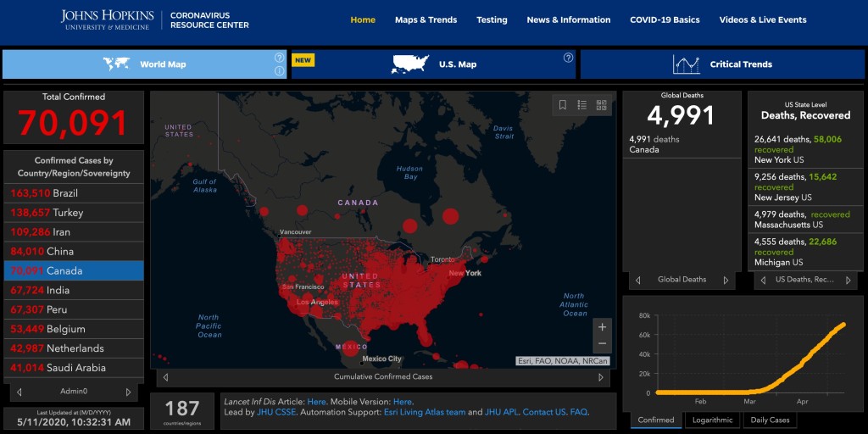Click the NEW badge on U.S. Map

pyautogui.click(x=303, y=60)
